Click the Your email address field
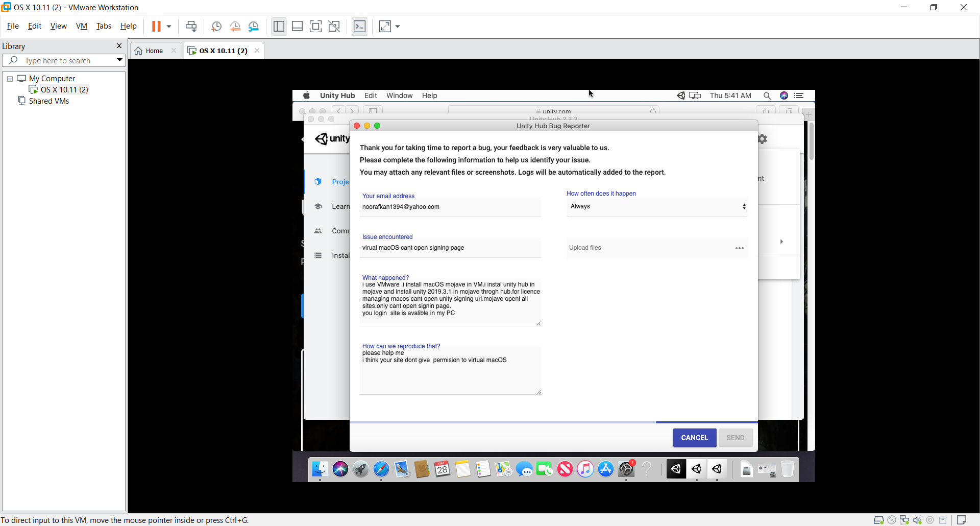This screenshot has width=980, height=526. [450, 207]
